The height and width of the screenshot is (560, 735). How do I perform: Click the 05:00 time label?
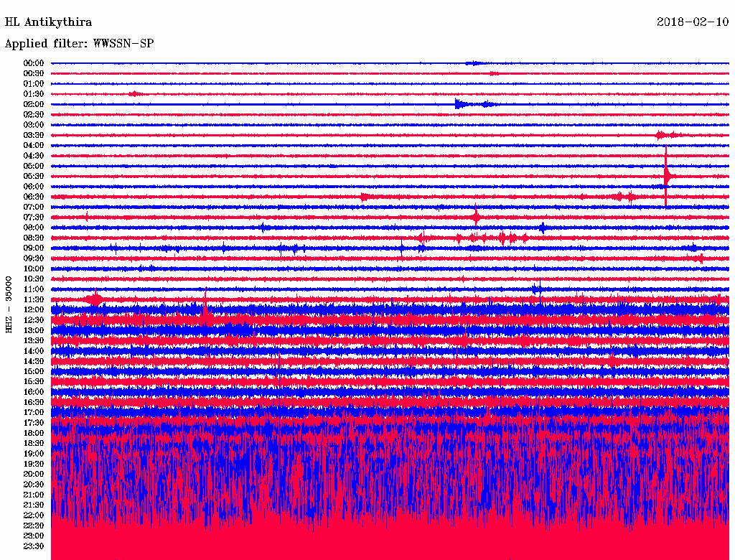[34, 166]
